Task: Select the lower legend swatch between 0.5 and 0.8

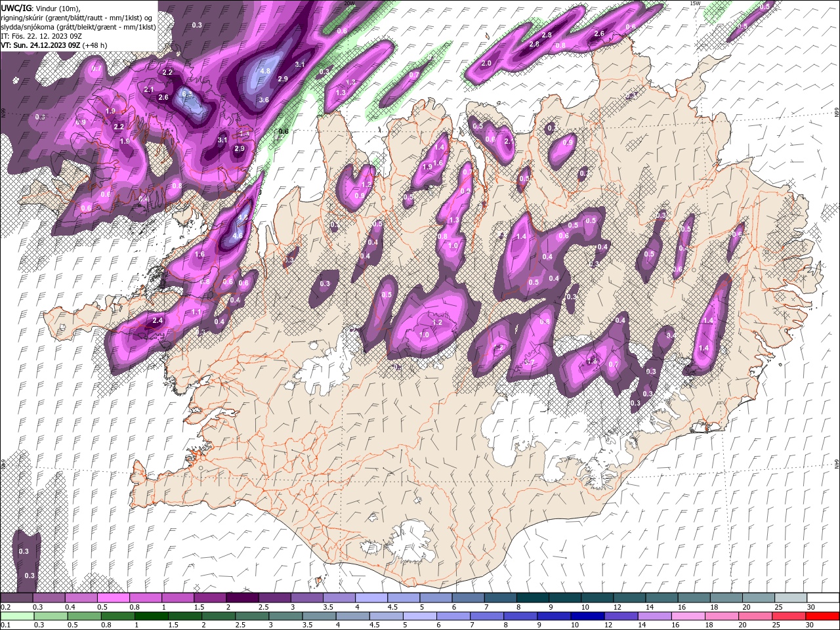Action: click(x=85, y=616)
